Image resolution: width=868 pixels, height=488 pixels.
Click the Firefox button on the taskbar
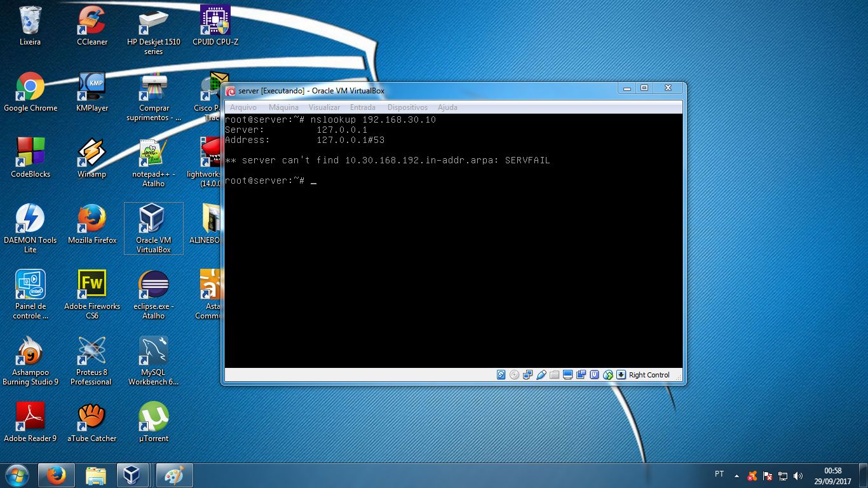tap(57, 475)
